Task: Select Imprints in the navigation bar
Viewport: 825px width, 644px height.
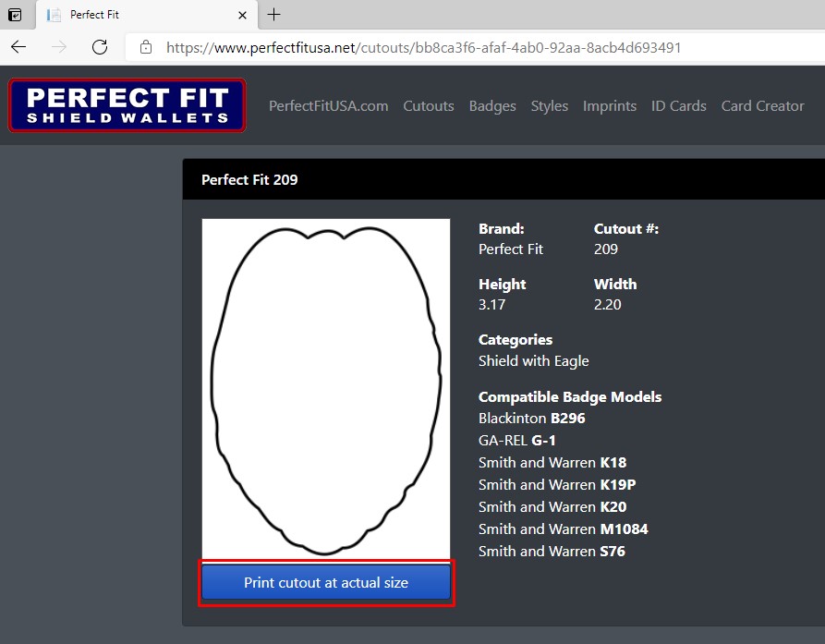Action: (x=609, y=106)
